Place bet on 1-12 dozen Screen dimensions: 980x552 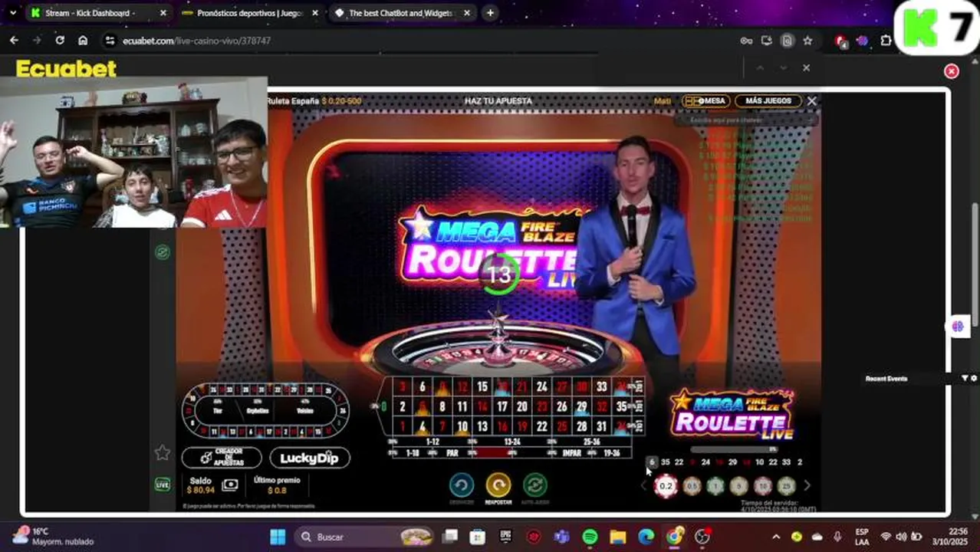tap(432, 442)
